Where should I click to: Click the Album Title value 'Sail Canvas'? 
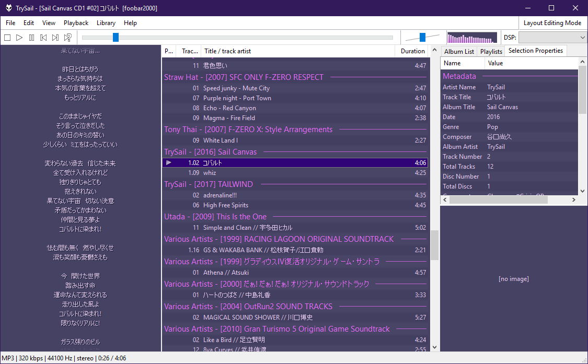tap(502, 107)
